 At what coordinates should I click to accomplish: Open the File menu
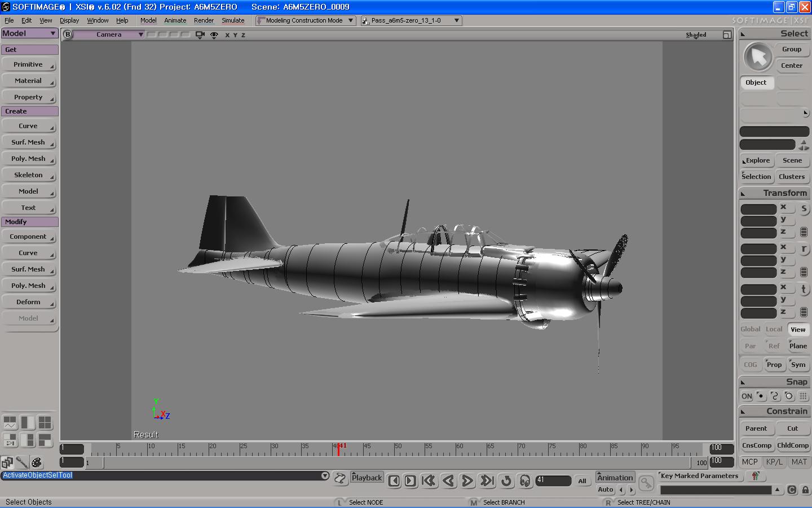coord(9,20)
